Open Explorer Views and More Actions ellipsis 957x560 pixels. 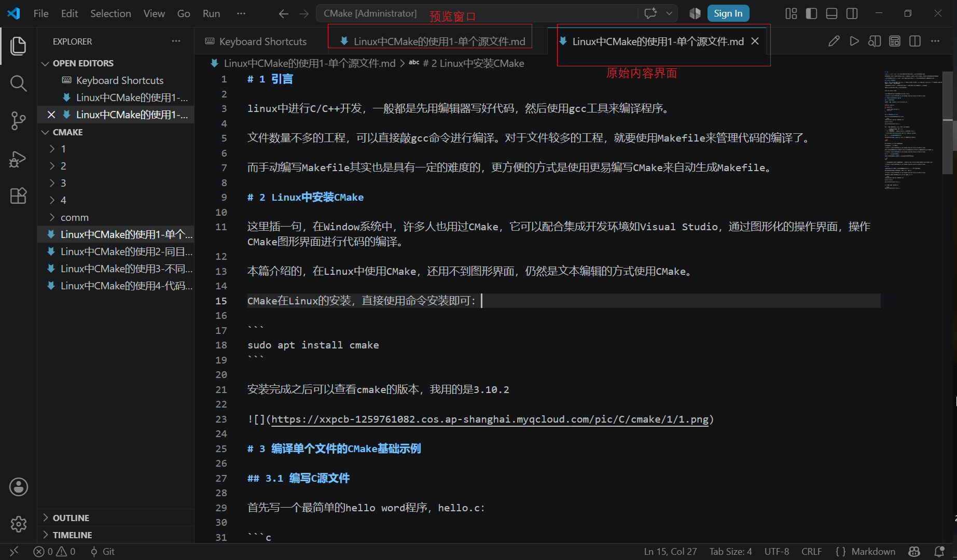176,41
